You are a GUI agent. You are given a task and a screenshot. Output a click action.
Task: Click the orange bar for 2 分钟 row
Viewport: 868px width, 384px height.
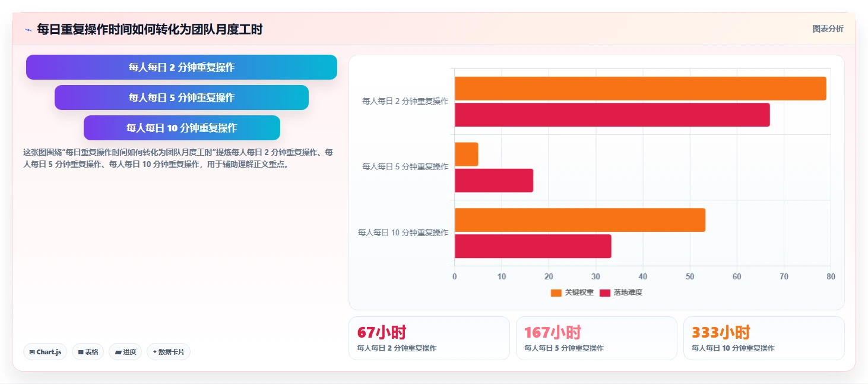click(641, 89)
